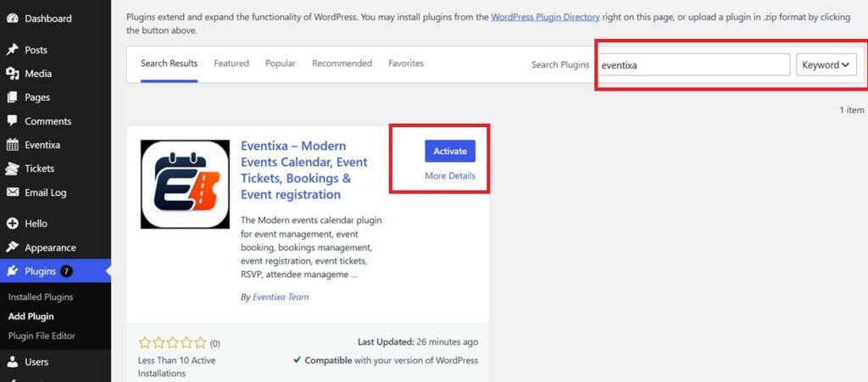868x382 pixels.
Task: Open More Details for Eventixa
Action: tap(450, 176)
